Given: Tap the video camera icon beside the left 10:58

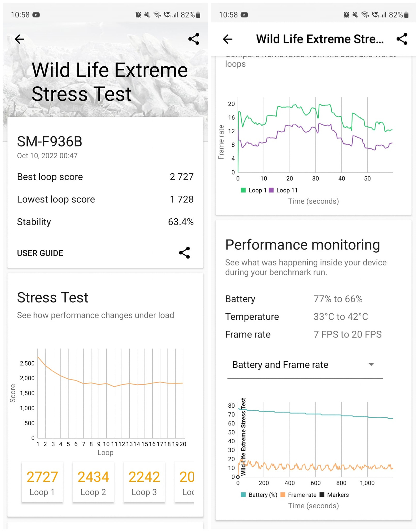Looking at the screenshot, I should coord(36,15).
